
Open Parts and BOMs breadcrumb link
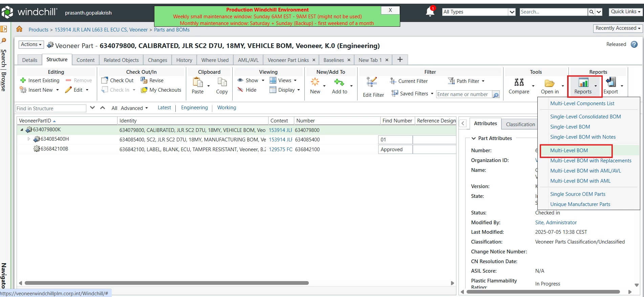pyautogui.click(x=172, y=30)
